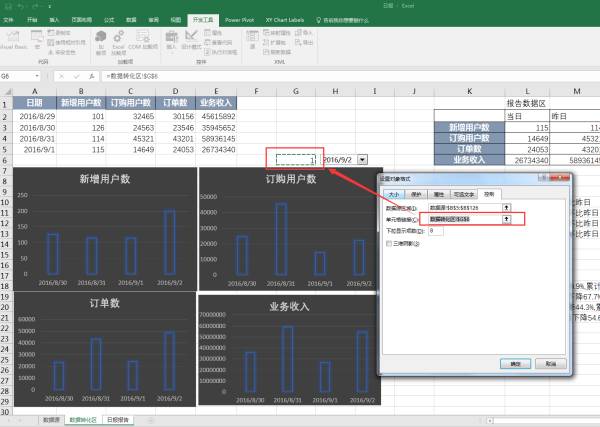Image resolution: width=600 pixels, height=427 pixels.
Task: Click Record Macro (录制宏) in ribbon
Action: pos(59,33)
